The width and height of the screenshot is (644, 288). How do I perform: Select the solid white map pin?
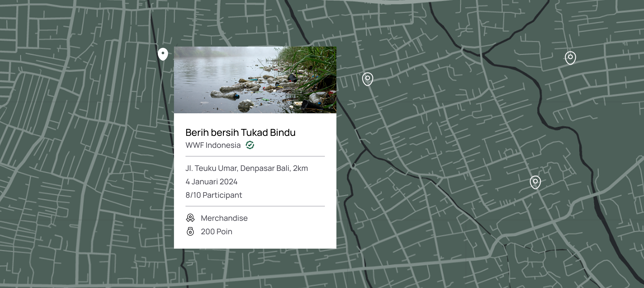tap(163, 54)
